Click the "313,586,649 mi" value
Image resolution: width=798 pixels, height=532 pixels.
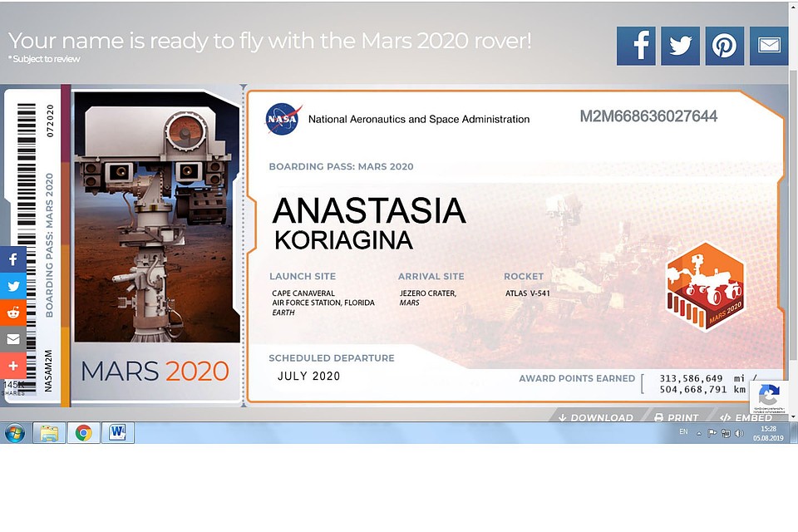pyautogui.click(x=702, y=378)
